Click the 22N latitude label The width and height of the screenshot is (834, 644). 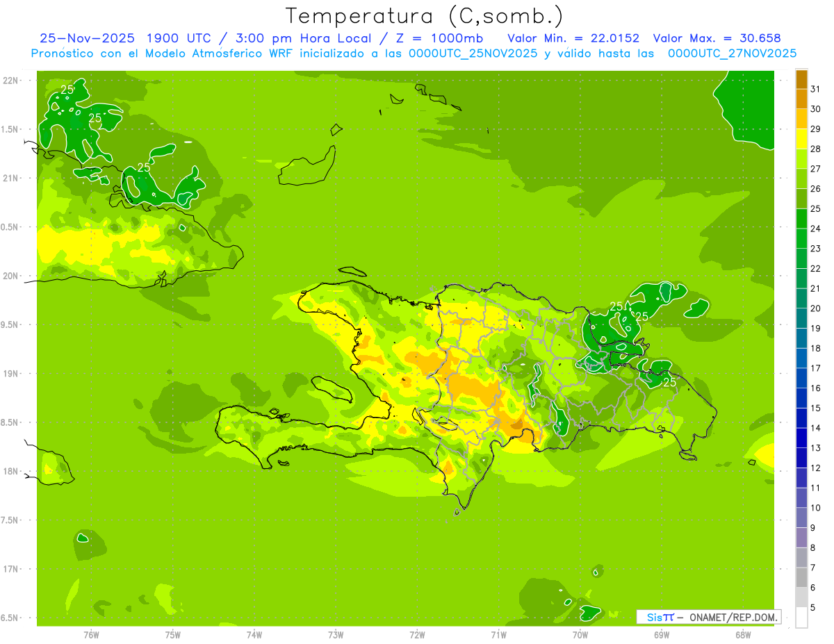tap(10, 81)
